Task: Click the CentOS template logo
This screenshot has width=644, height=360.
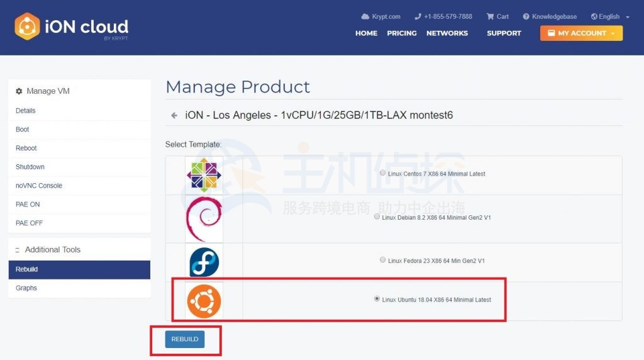Action: 204,175
